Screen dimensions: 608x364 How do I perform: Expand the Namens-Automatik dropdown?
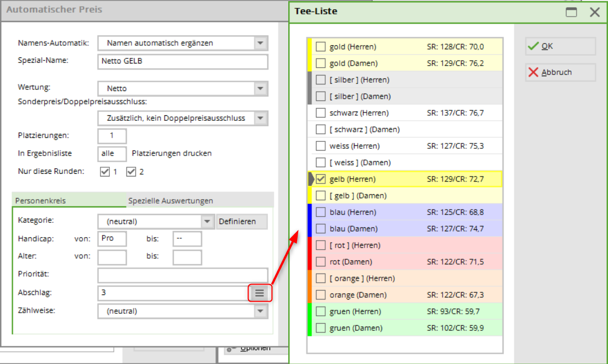click(261, 43)
